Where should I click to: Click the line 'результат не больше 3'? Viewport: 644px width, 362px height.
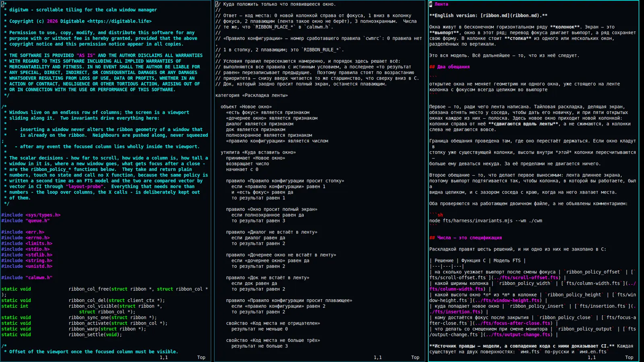click(260, 346)
